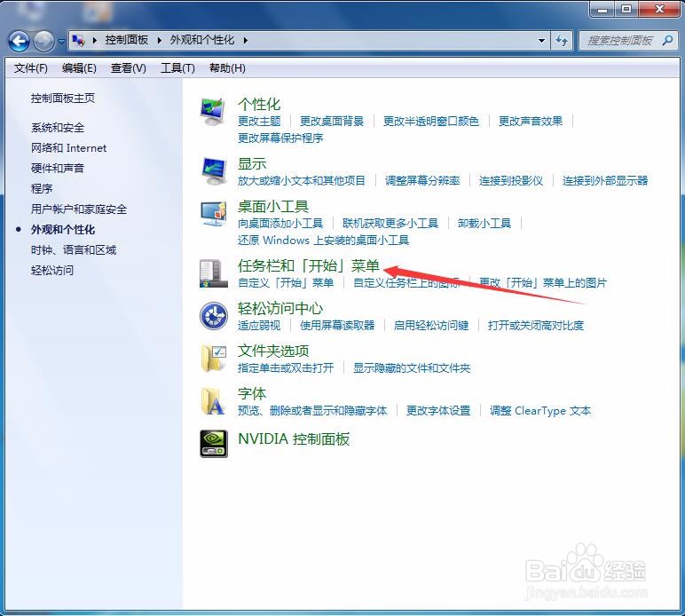The image size is (685, 616).
Task: Click the 更改主题 link
Action: (x=259, y=121)
